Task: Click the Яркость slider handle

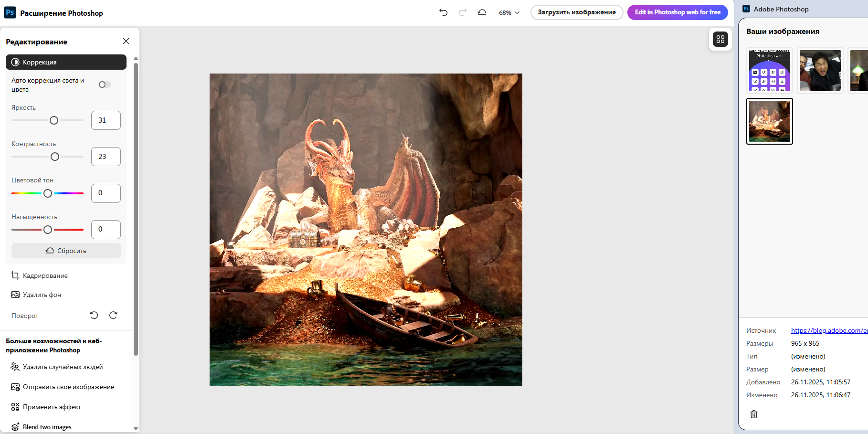Action: [x=54, y=120]
